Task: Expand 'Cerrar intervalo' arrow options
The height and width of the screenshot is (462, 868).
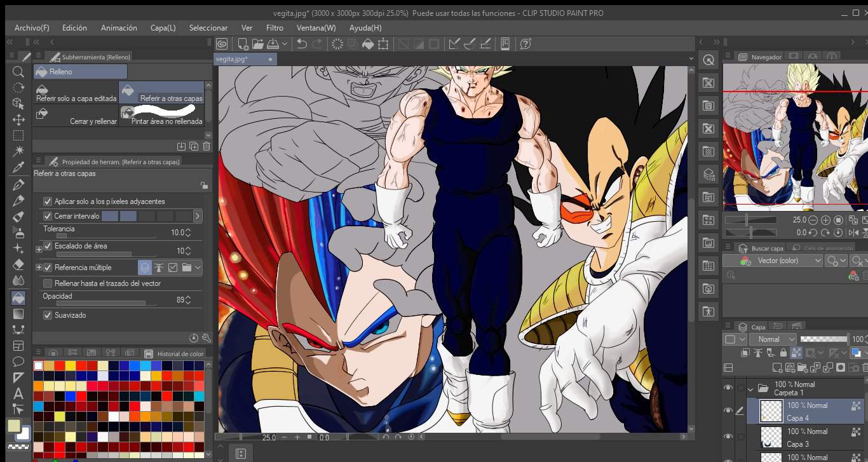Action: click(x=198, y=216)
